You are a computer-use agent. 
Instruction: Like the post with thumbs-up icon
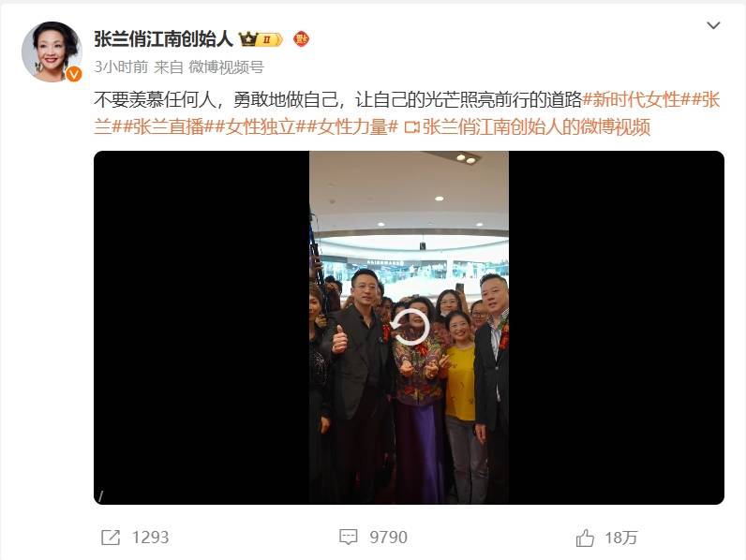tap(585, 538)
